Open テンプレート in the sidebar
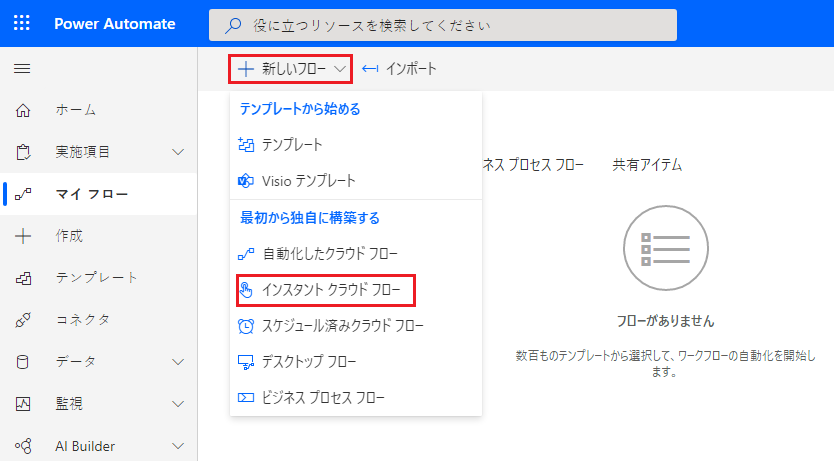Screen dimensions: 834x461 coord(99,278)
